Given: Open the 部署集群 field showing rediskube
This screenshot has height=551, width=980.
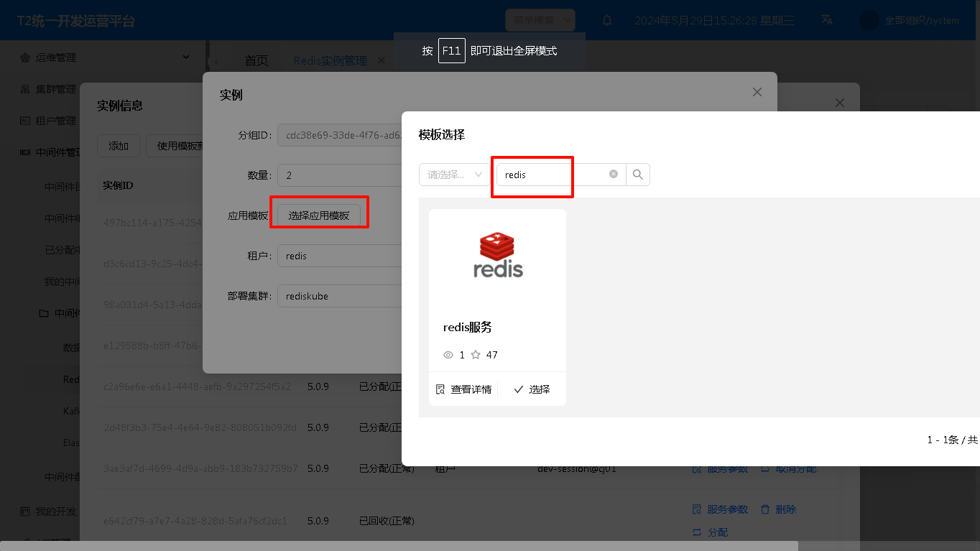Looking at the screenshot, I should pos(340,296).
